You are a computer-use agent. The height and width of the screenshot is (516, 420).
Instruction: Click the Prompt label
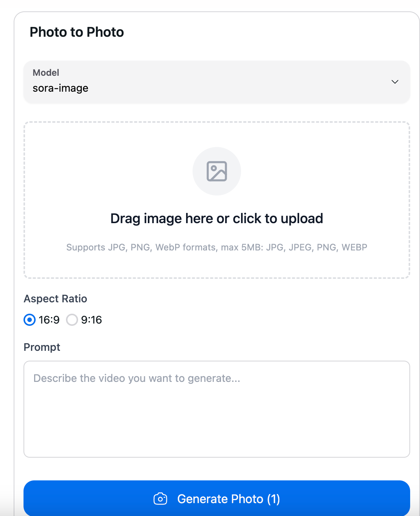point(42,347)
